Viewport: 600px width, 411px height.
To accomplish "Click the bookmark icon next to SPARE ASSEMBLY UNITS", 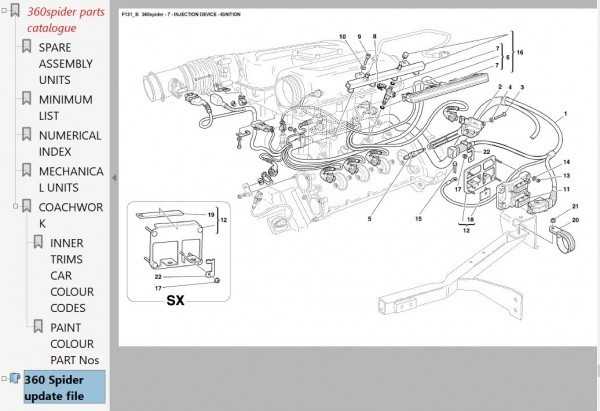I will (x=26, y=46).
